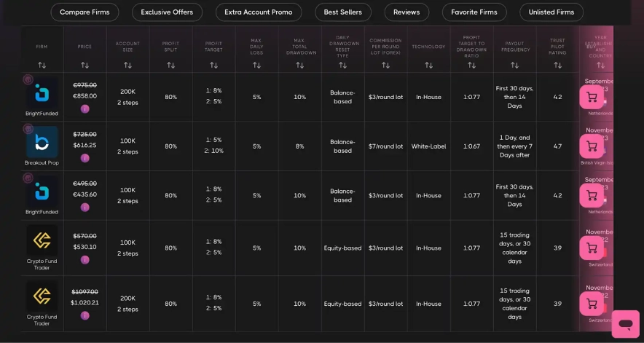Toggle the round badge on BrightFunded 200K row
The image size is (644, 343).
point(28,79)
